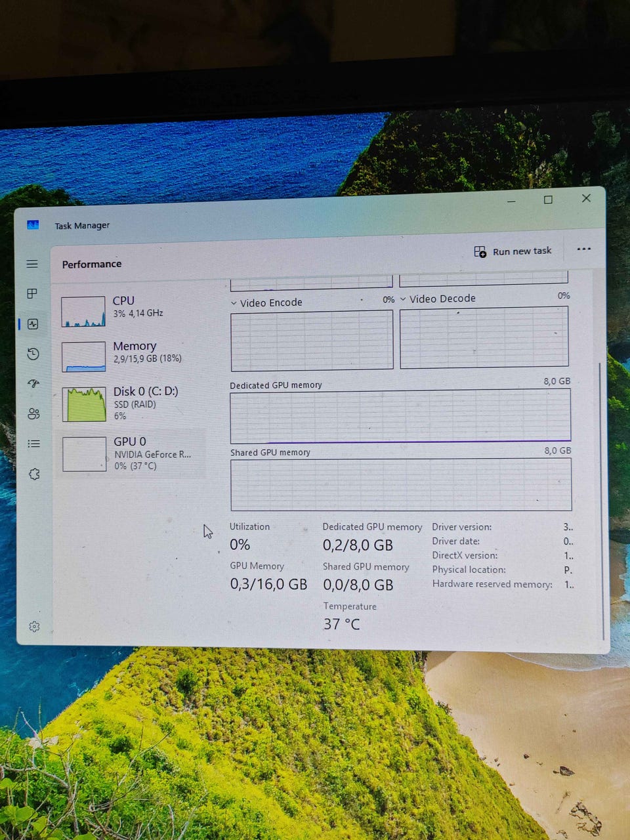Click the 0,0/8,0 GB shared memory value

coord(358,585)
